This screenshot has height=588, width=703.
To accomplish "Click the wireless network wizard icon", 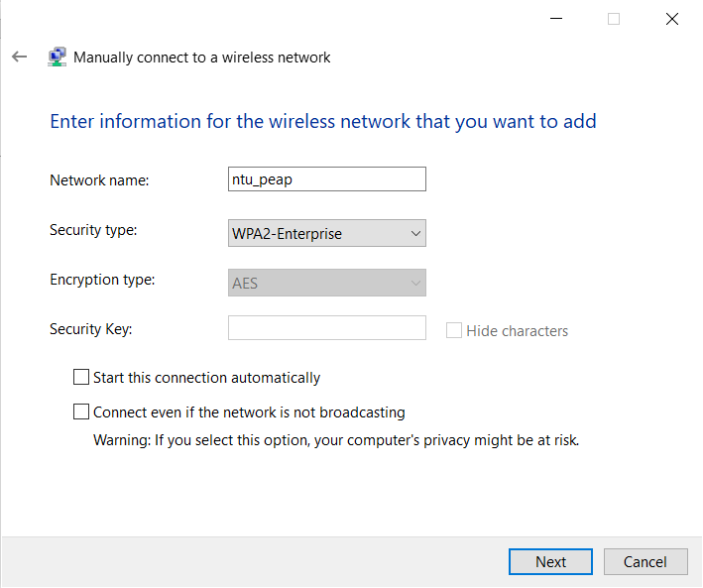I will 57,57.
